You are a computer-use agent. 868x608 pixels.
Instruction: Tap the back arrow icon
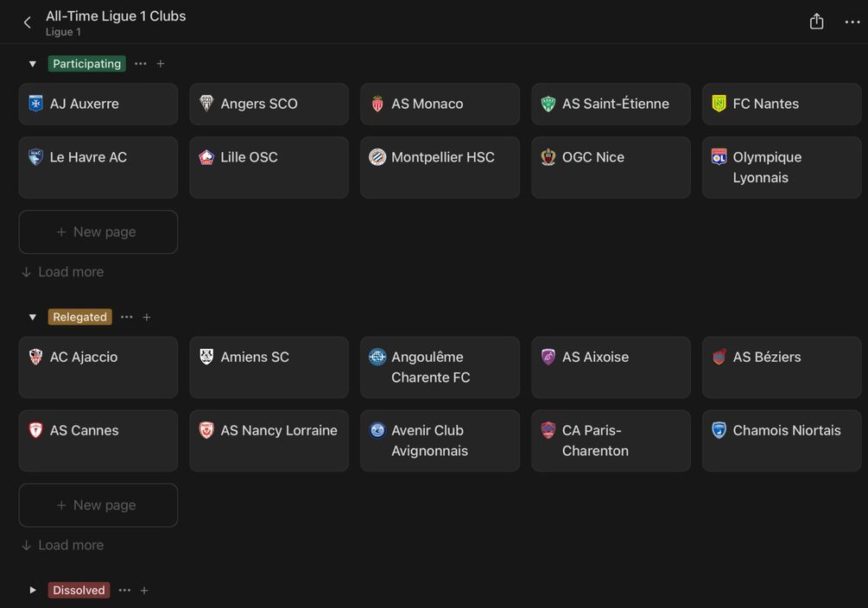[28, 22]
